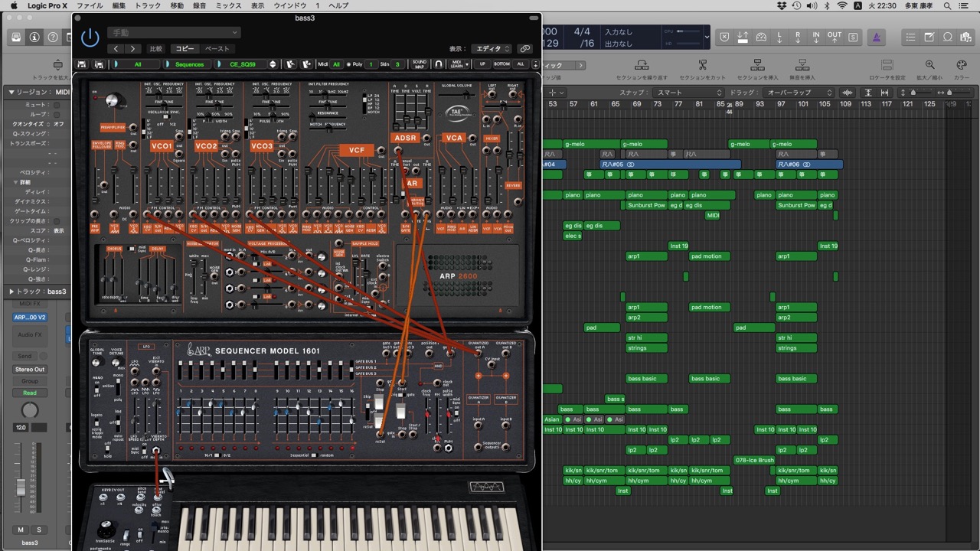This screenshot has width=980, height=551.
Task: Open the ドラッグ overlap dropdown
Action: [x=799, y=93]
